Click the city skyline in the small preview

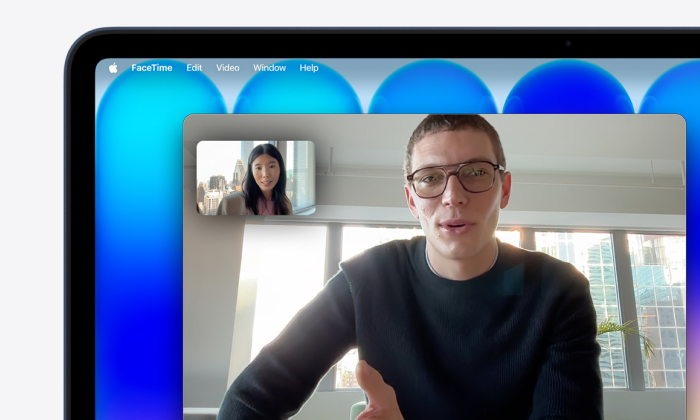coord(215,192)
